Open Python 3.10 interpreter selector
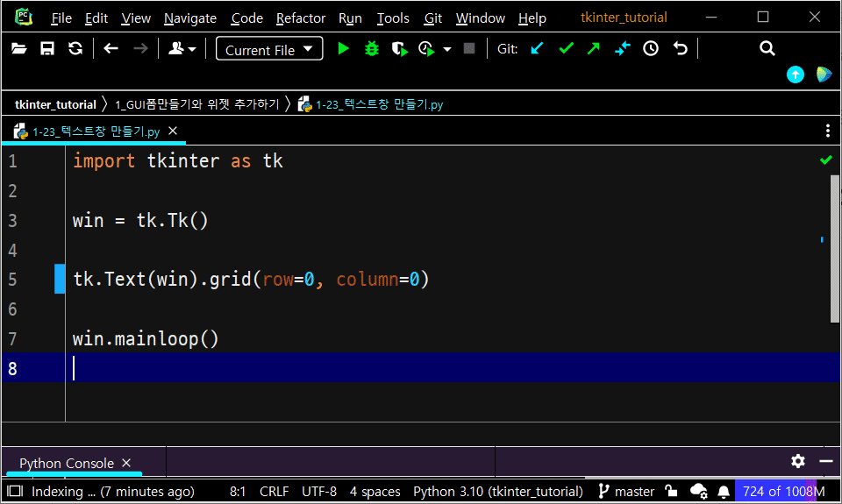 pos(498,492)
